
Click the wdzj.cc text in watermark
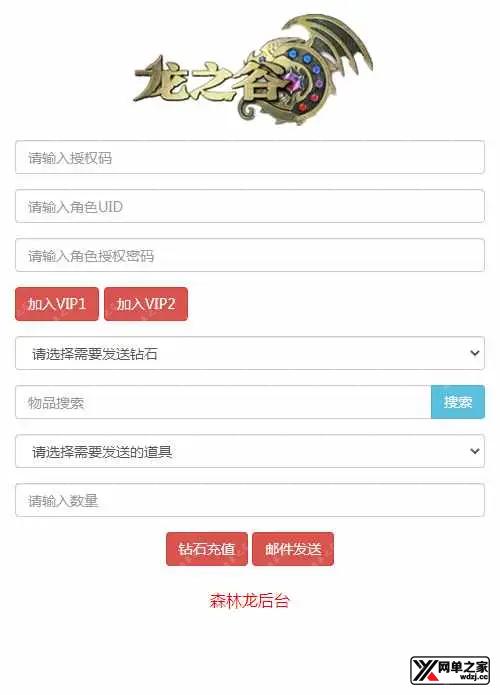pyautogui.click(x=473, y=677)
